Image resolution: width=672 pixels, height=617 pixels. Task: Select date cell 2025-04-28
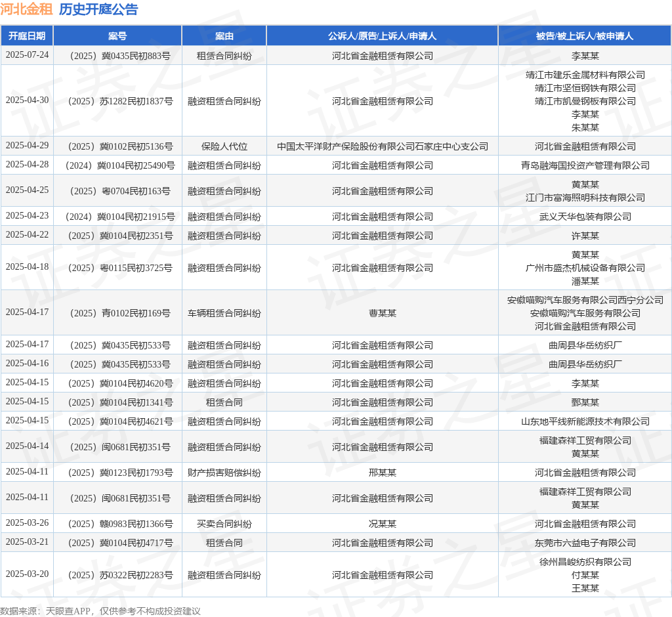coord(27,165)
